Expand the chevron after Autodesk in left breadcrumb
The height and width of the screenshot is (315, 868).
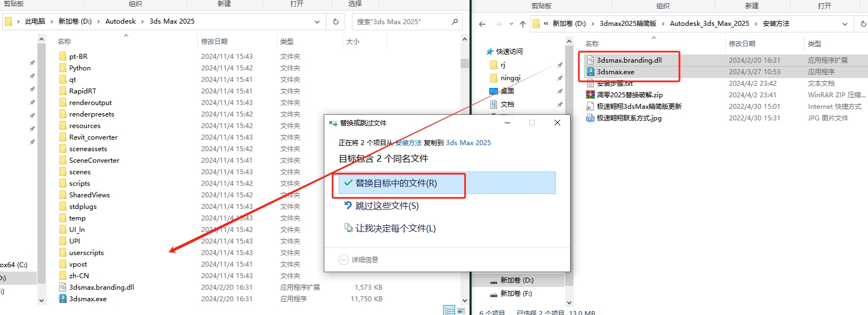[x=143, y=21]
